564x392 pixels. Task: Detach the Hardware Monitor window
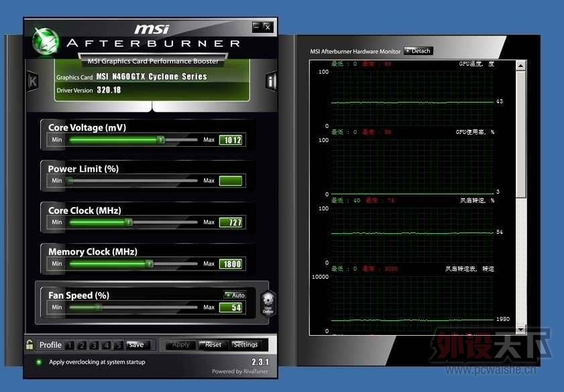(418, 51)
